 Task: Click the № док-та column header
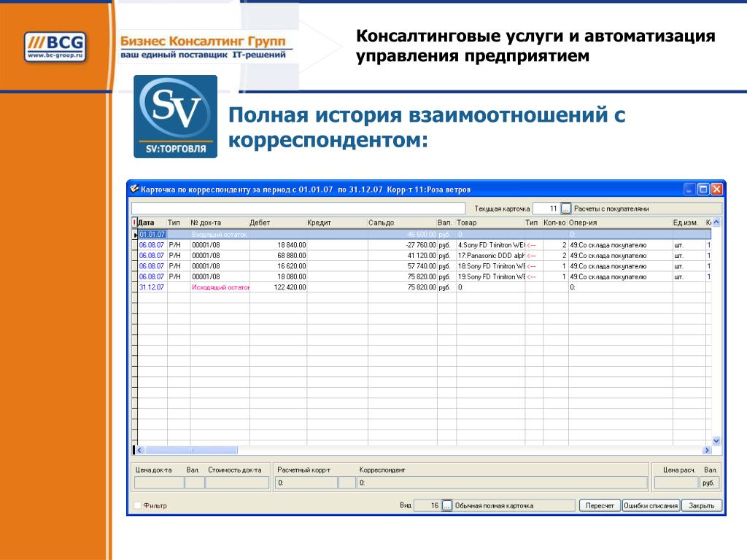click(219, 222)
